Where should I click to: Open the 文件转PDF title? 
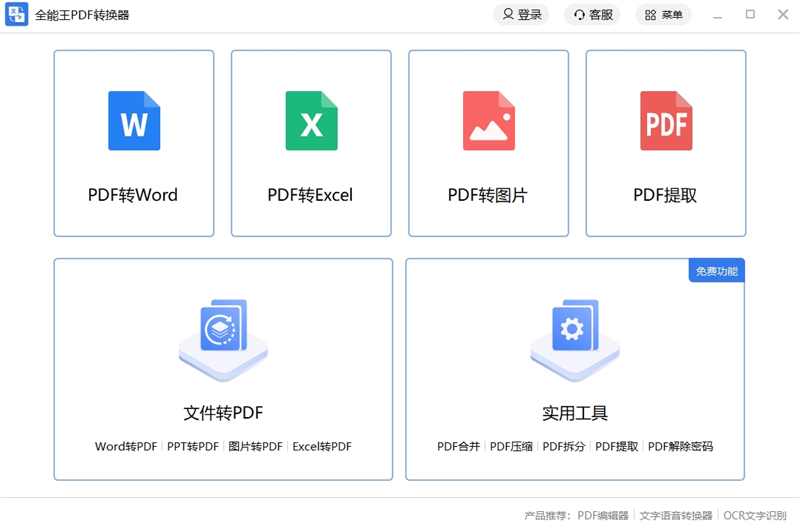[223, 413]
